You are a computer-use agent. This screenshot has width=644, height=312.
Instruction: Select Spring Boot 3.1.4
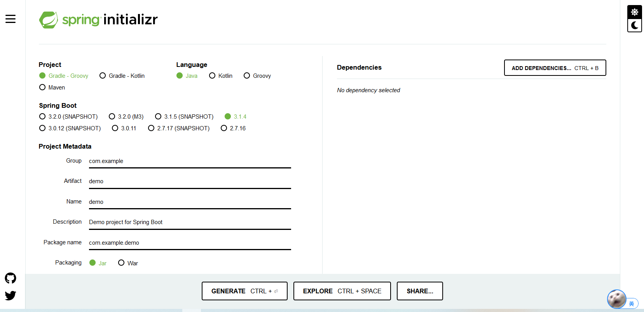[x=236, y=117]
